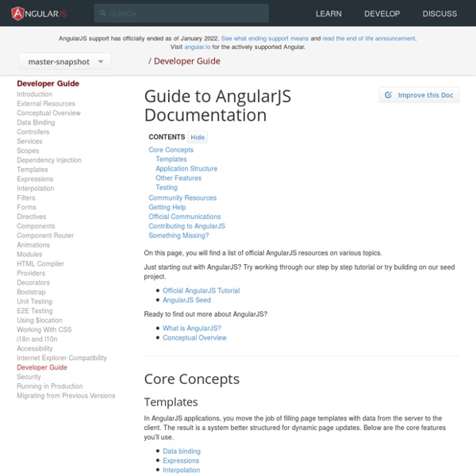Open i18n and l10n in the sidebar
476x476 pixels.
point(37,339)
